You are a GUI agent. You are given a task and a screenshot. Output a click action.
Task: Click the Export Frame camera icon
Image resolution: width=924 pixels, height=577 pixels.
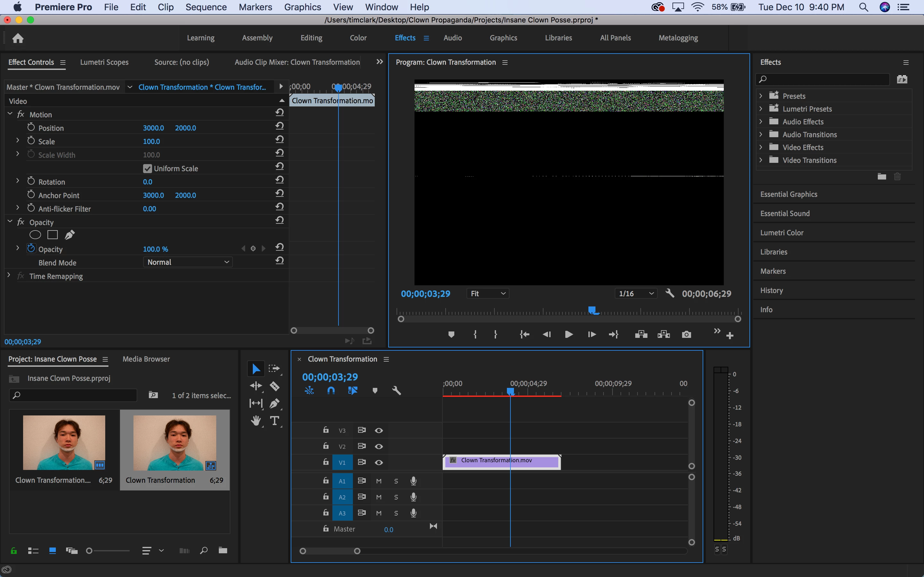[x=686, y=335]
